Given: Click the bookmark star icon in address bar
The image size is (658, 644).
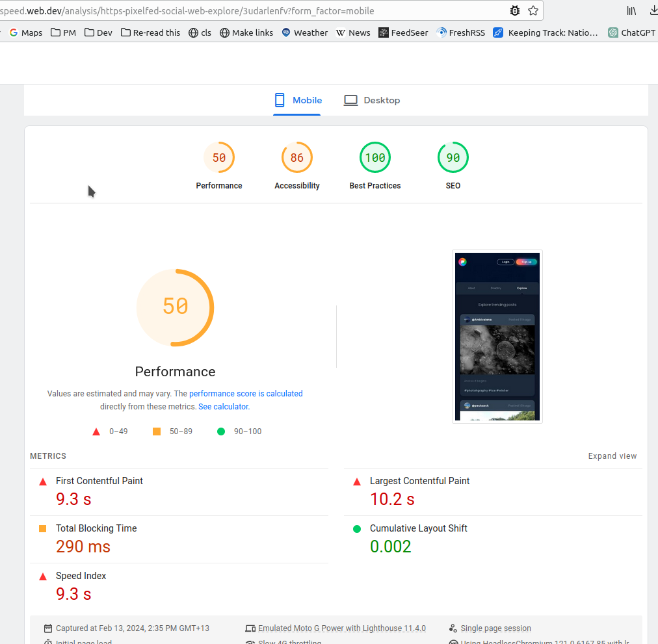Looking at the screenshot, I should [533, 10].
